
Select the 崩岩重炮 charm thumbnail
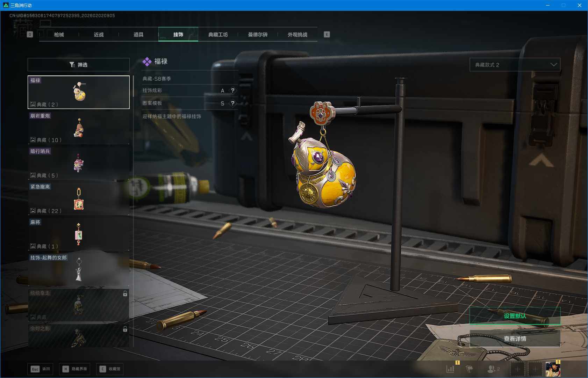pos(78,128)
